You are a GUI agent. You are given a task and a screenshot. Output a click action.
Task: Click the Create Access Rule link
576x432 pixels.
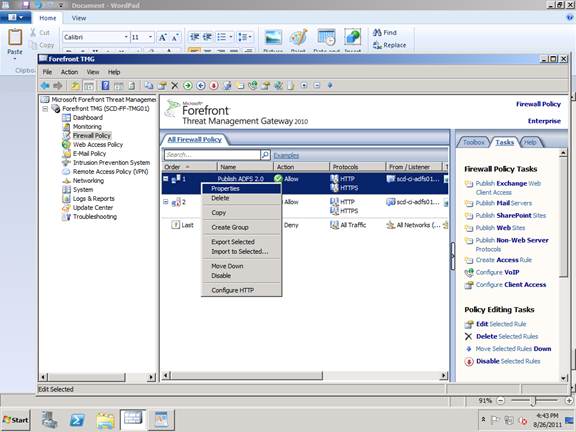504,260
